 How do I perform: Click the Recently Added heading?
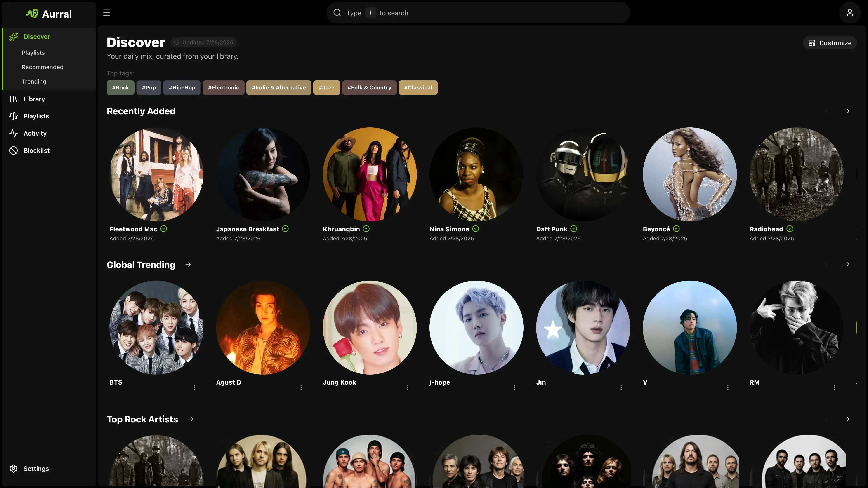click(x=141, y=111)
